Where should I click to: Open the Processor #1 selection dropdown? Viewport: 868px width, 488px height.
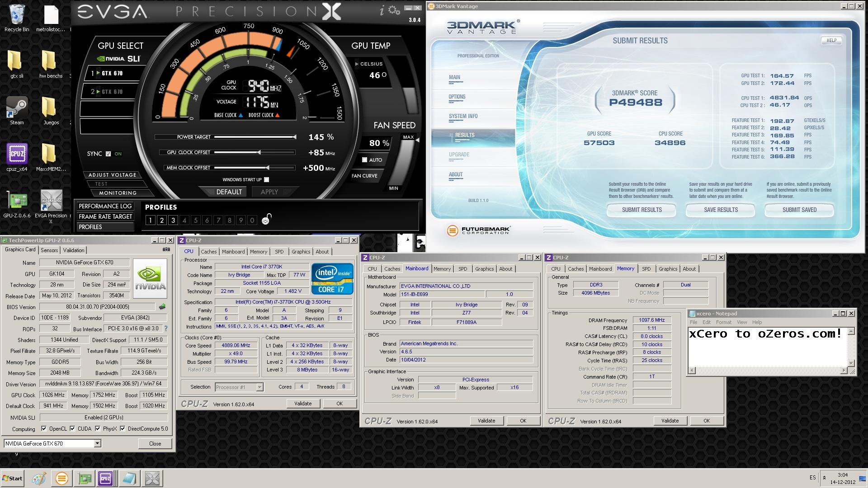(259, 387)
